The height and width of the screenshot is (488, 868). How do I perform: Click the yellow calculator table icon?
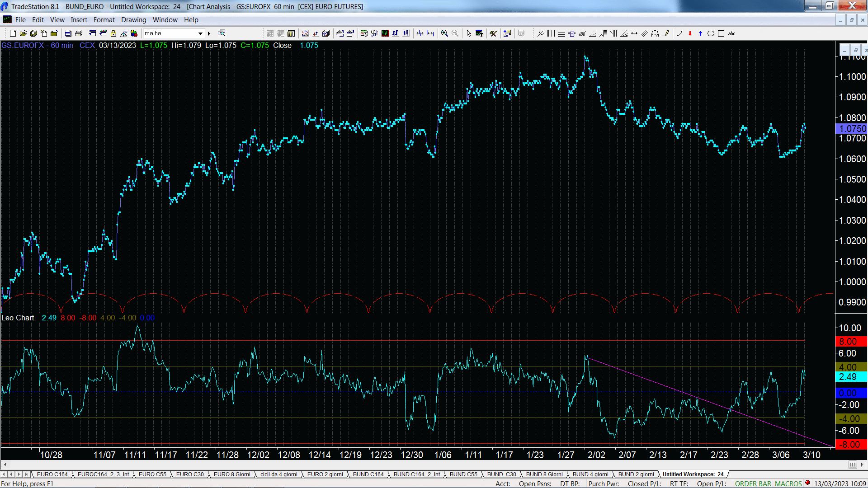(x=291, y=33)
